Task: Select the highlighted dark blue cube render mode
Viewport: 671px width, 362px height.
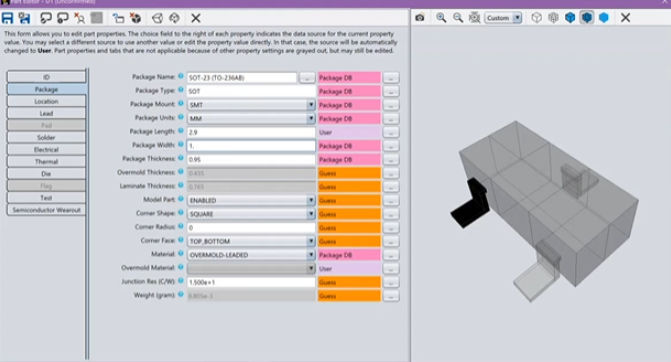Action: click(587, 18)
